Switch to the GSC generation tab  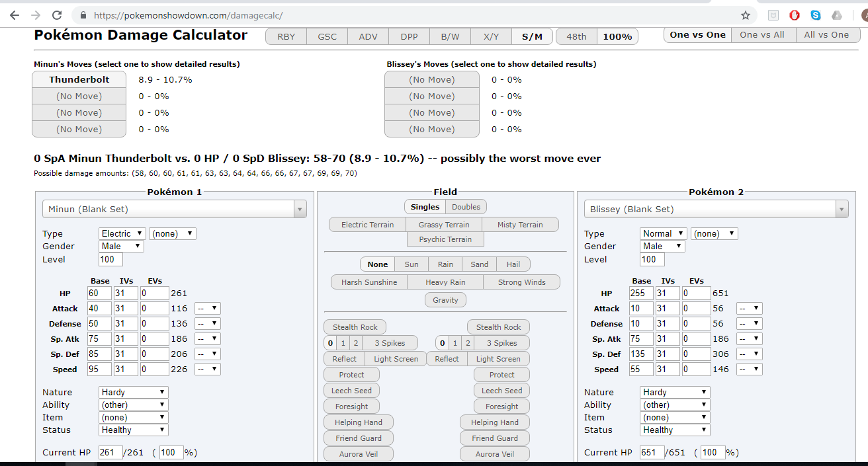(x=327, y=37)
